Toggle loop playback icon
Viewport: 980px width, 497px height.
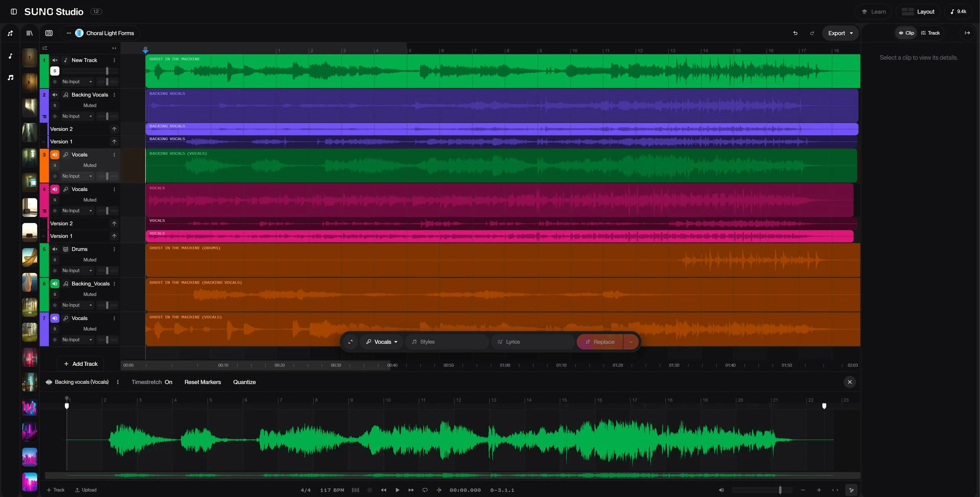point(425,490)
